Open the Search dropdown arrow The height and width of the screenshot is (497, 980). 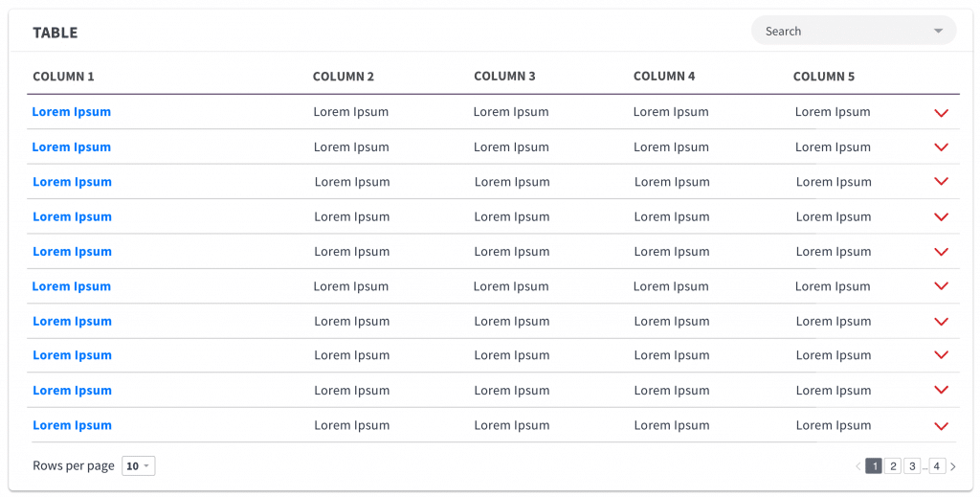938,32
